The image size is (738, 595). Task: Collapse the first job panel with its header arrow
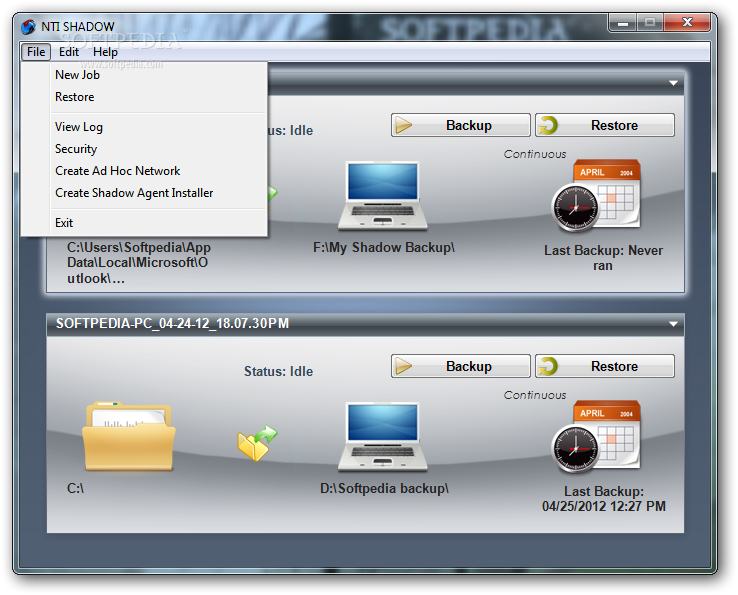pyautogui.click(x=674, y=83)
